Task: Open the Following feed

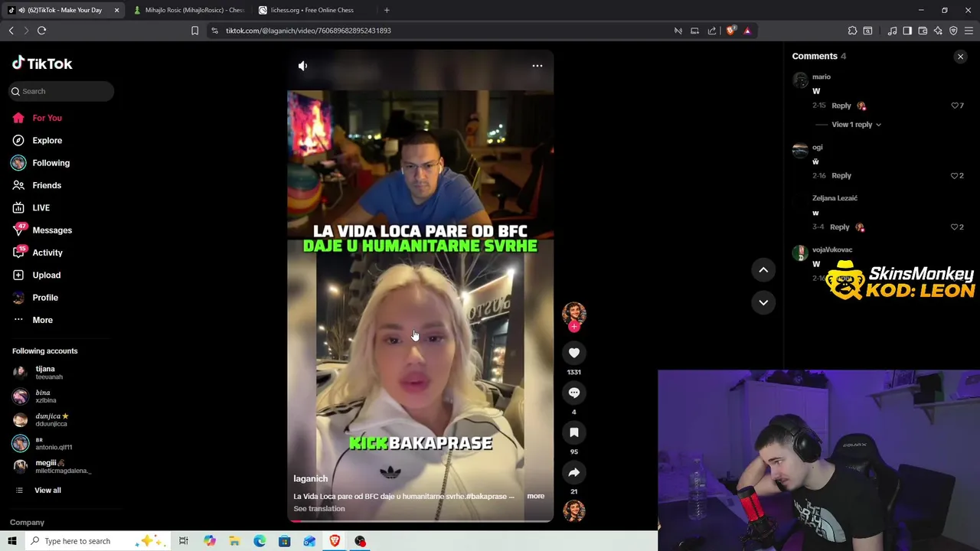Action: tap(51, 163)
